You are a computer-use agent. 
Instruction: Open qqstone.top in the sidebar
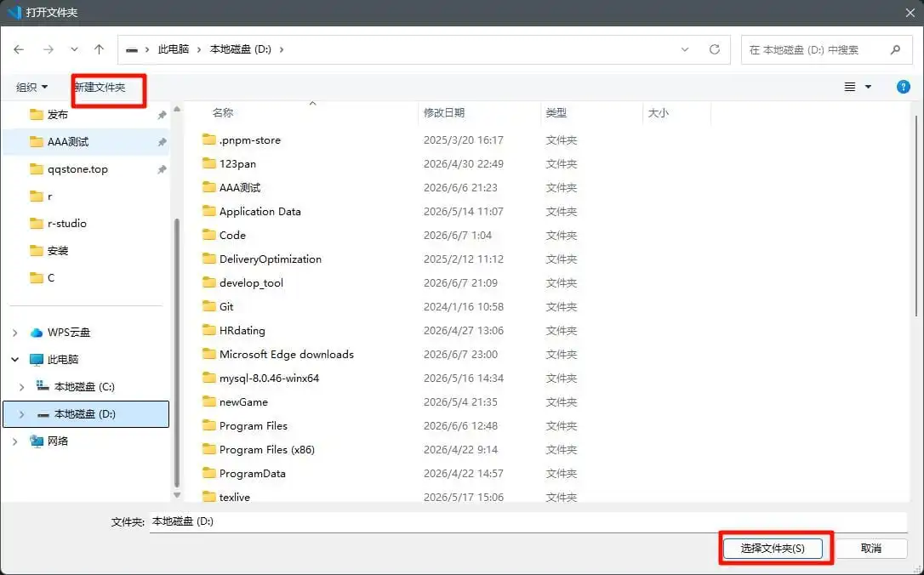[x=77, y=169]
